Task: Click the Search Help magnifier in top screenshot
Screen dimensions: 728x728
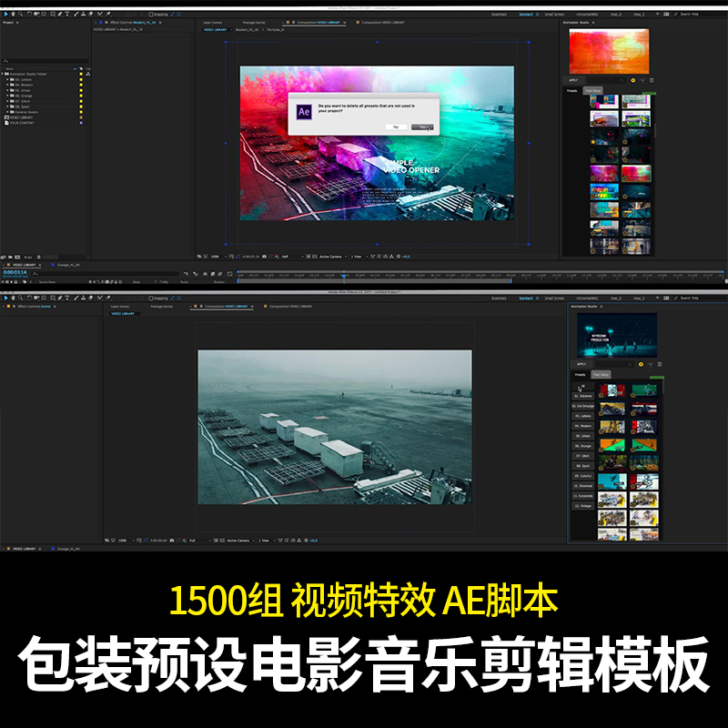Action: point(675,15)
